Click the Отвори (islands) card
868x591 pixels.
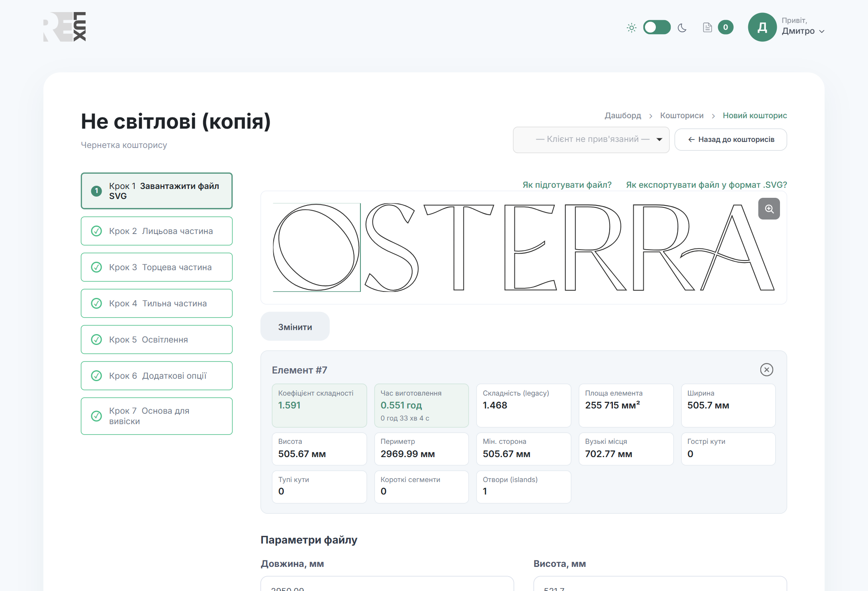pos(524,487)
